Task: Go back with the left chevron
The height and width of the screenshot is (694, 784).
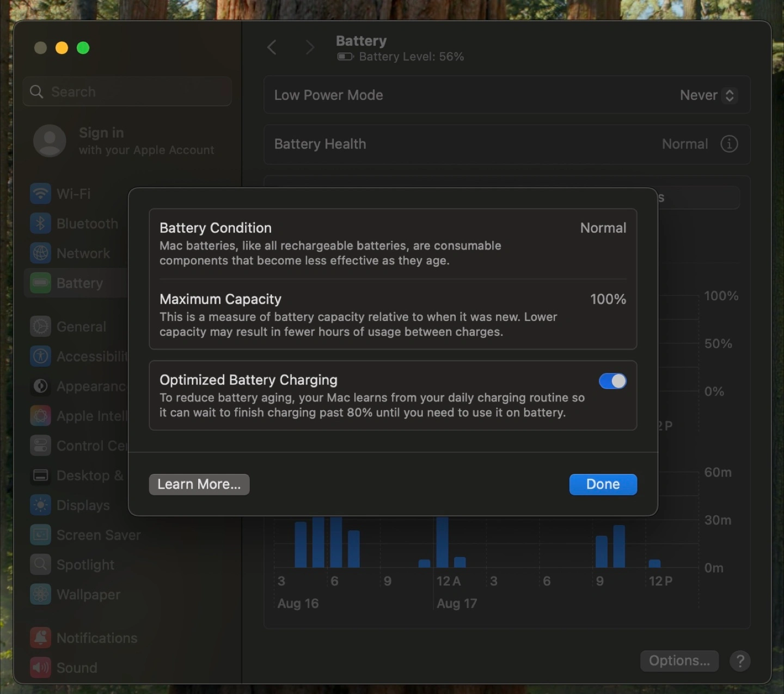Action: [x=272, y=47]
